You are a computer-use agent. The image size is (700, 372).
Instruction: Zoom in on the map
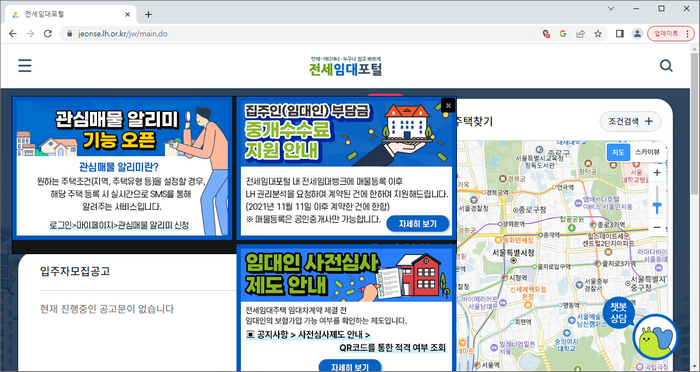(657, 173)
